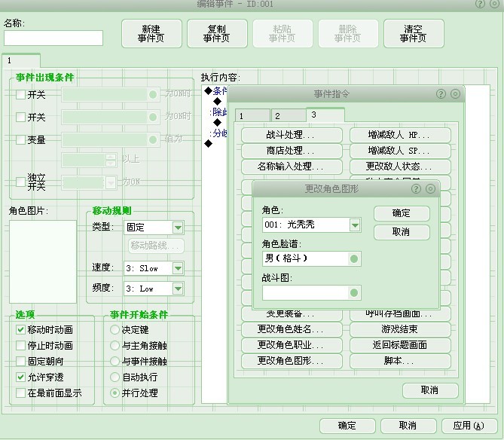Select the 并行处理 trigger radio button
The image size is (504, 440).
[x=115, y=393]
